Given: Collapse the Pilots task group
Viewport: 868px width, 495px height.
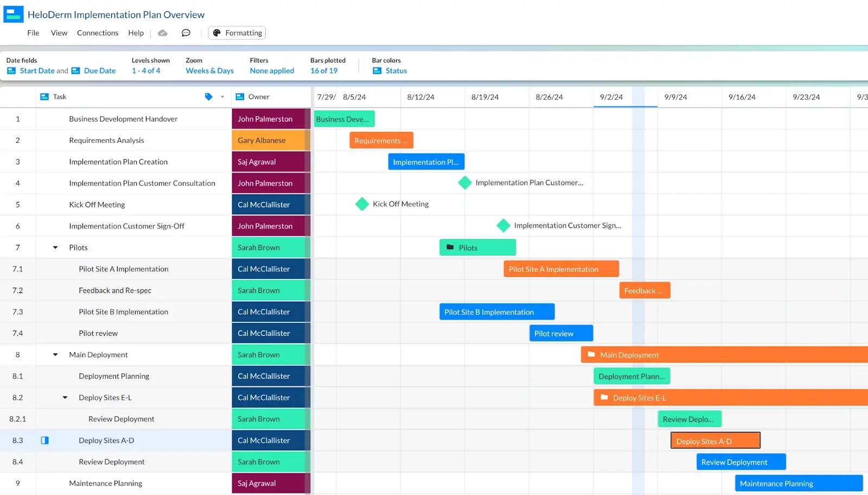Looking at the screenshot, I should click(55, 247).
